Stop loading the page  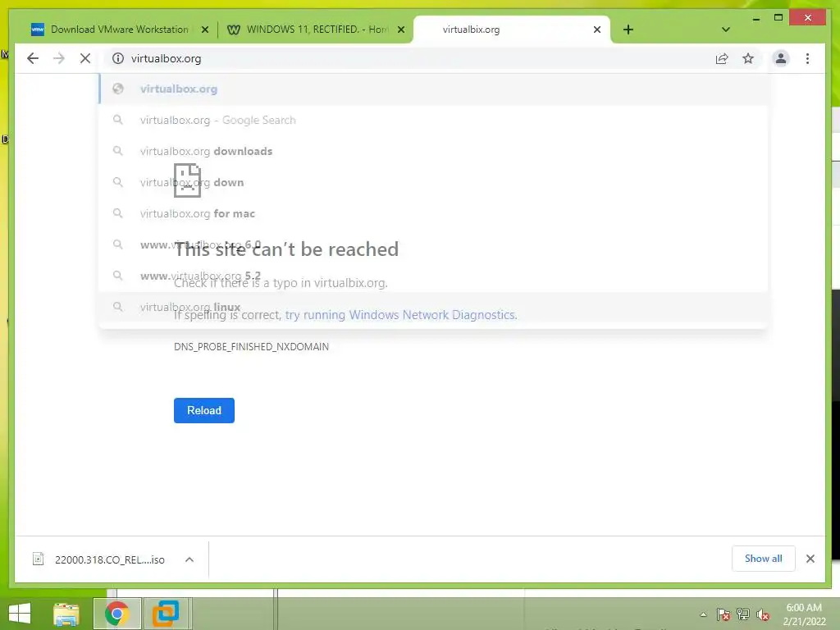[x=85, y=58]
